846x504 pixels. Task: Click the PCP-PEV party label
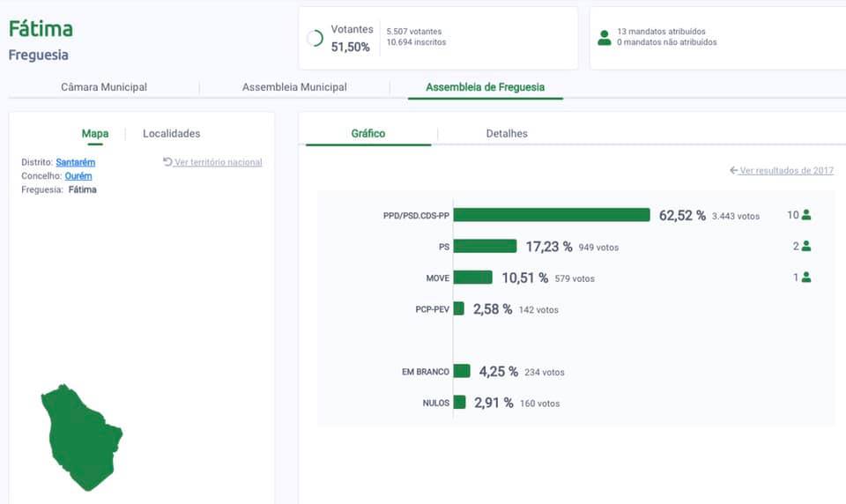(x=432, y=310)
